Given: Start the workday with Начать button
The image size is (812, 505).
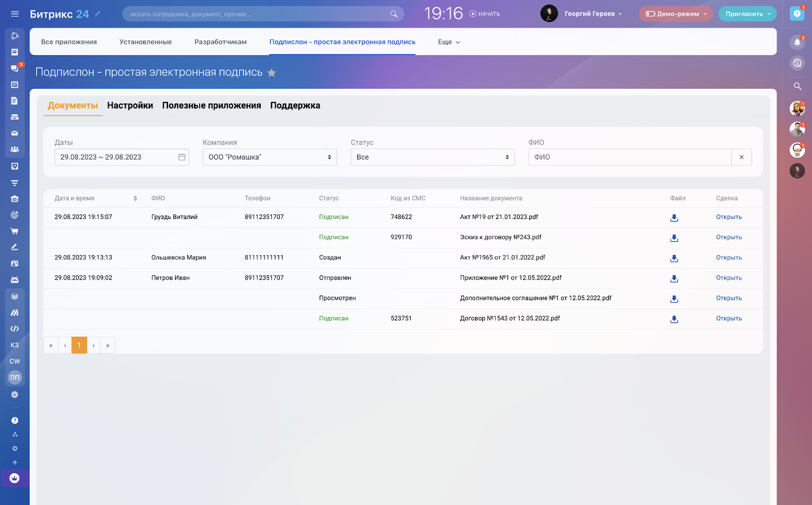Looking at the screenshot, I should click(x=485, y=14).
